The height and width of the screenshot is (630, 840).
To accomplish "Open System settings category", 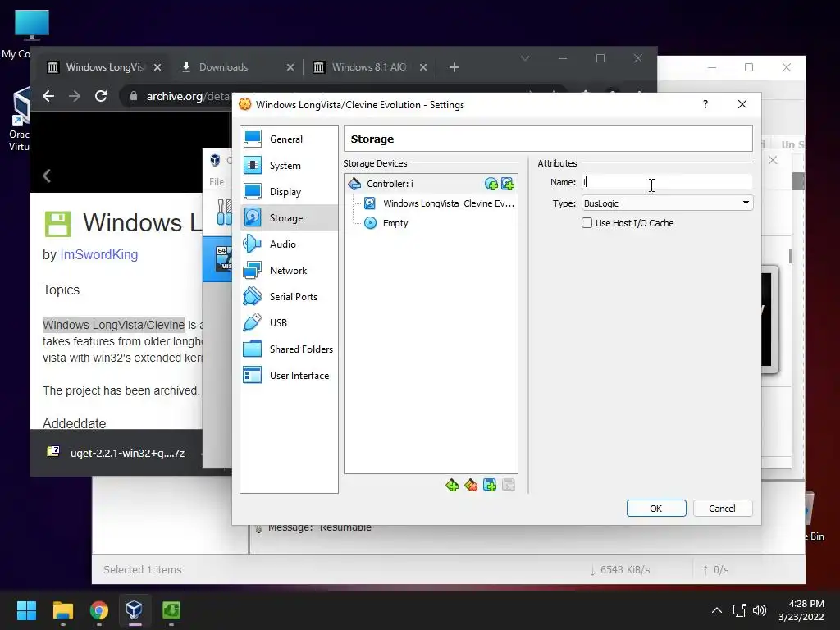I will 289,166.
